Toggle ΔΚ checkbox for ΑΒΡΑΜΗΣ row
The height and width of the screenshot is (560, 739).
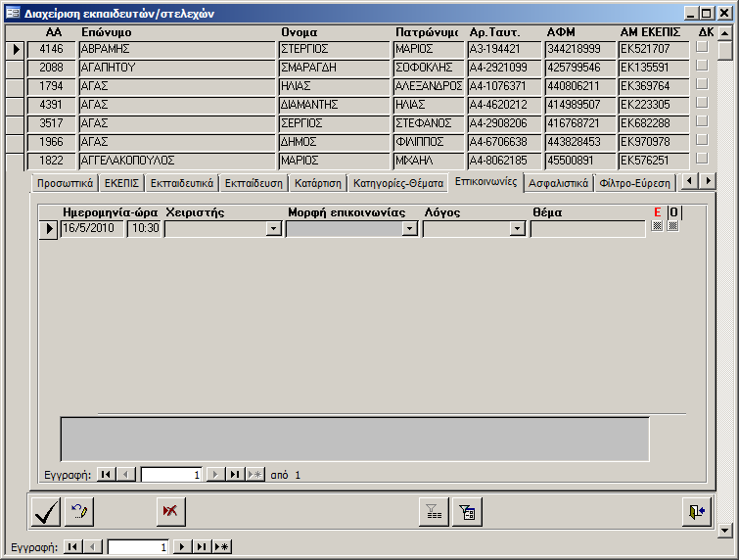pyautogui.click(x=701, y=48)
